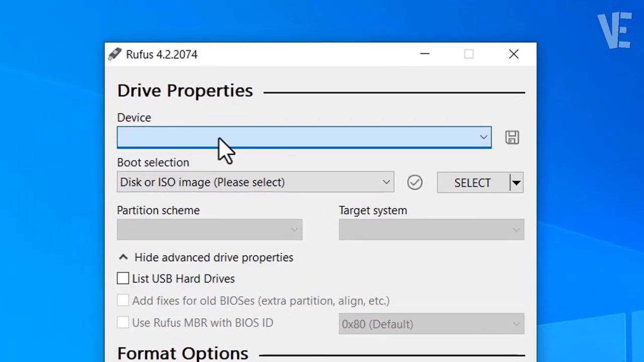Viewport: 644px width, 362px height.
Task: Toggle Add fixes for old BIOSes checkbox
Action: 123,301
